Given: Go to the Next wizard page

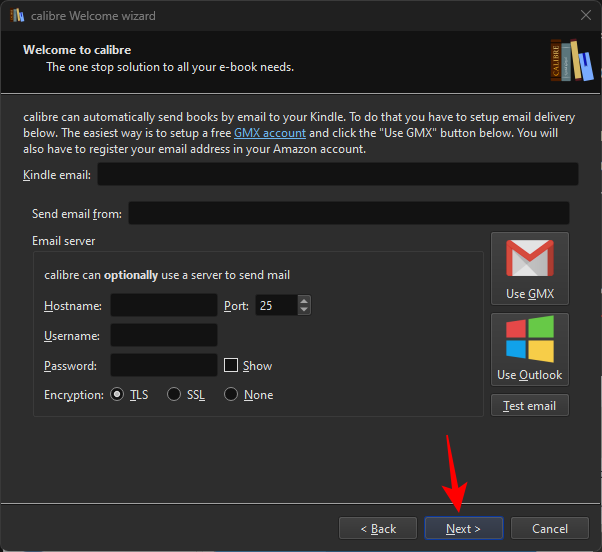Looking at the screenshot, I should coord(463,528).
